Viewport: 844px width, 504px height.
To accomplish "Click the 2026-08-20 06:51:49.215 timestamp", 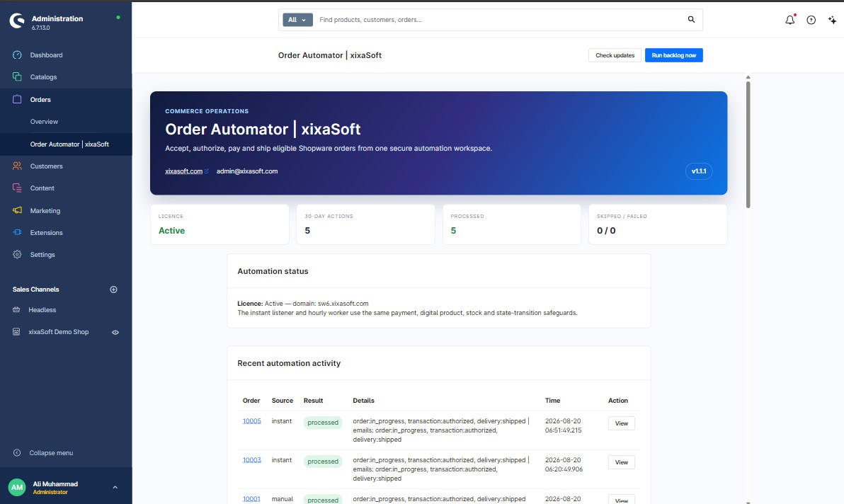I will (564, 425).
